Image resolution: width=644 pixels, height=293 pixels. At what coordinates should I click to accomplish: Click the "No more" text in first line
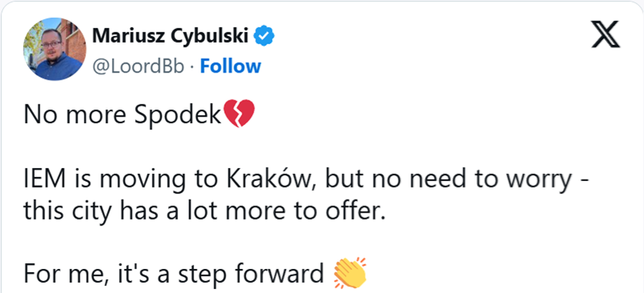tap(76, 115)
